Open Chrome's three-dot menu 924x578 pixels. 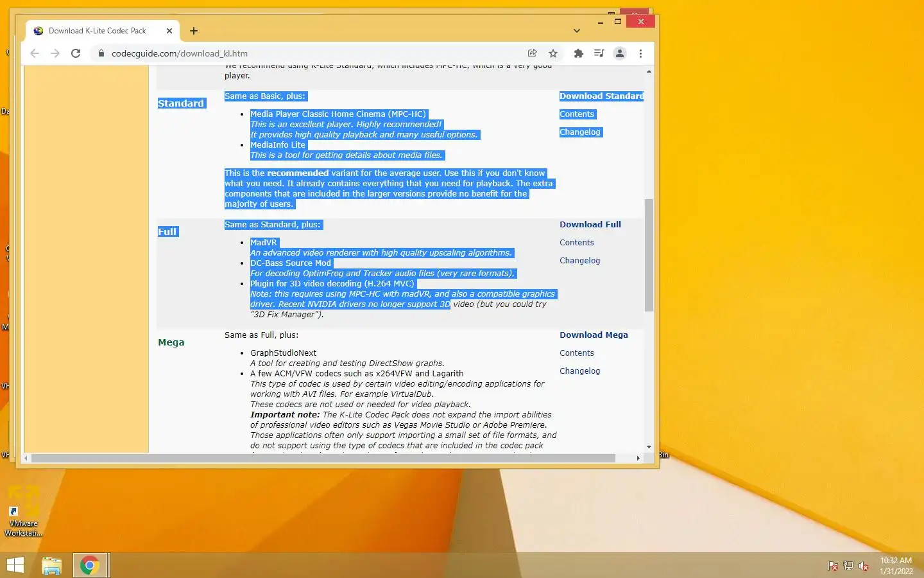pos(640,53)
